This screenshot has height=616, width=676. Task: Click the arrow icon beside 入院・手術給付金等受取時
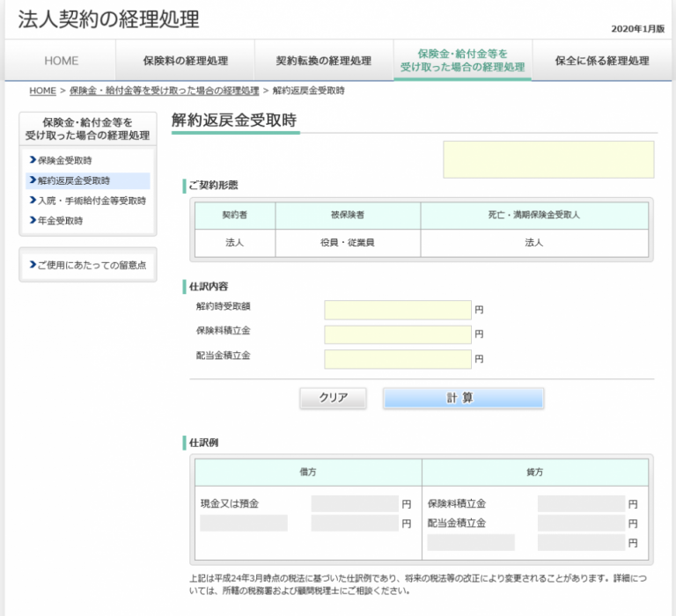click(33, 201)
